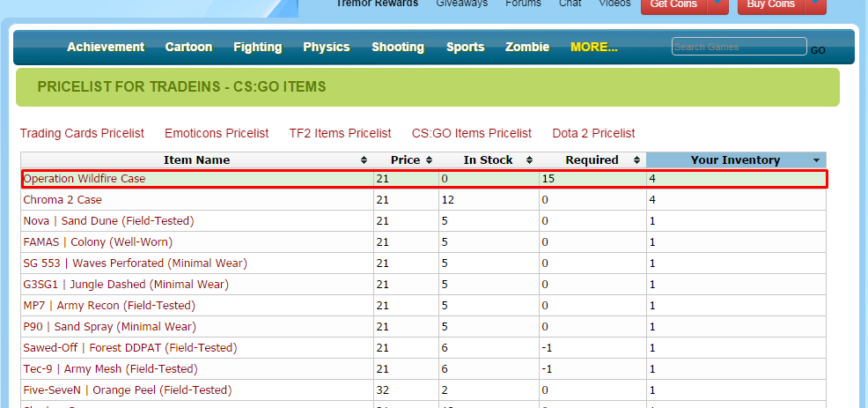Open the Giveaways page
Screen dimensions: 868x408
[x=461, y=4]
